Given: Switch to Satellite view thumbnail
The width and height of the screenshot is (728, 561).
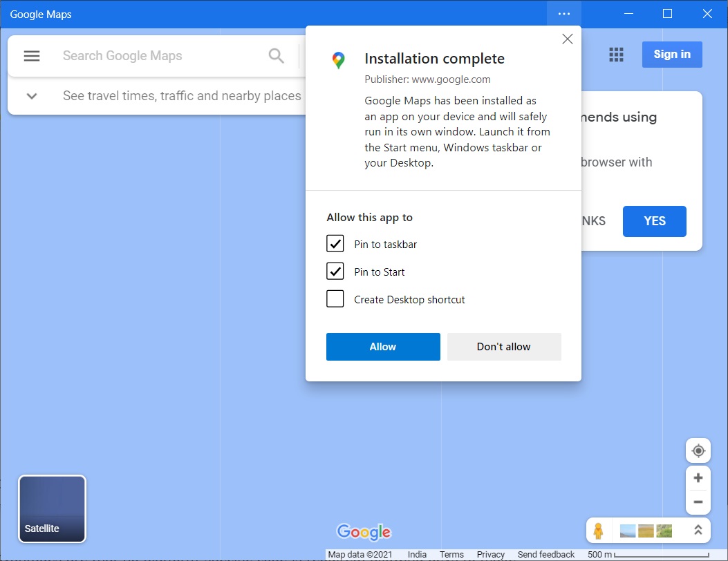Looking at the screenshot, I should click(x=52, y=508).
